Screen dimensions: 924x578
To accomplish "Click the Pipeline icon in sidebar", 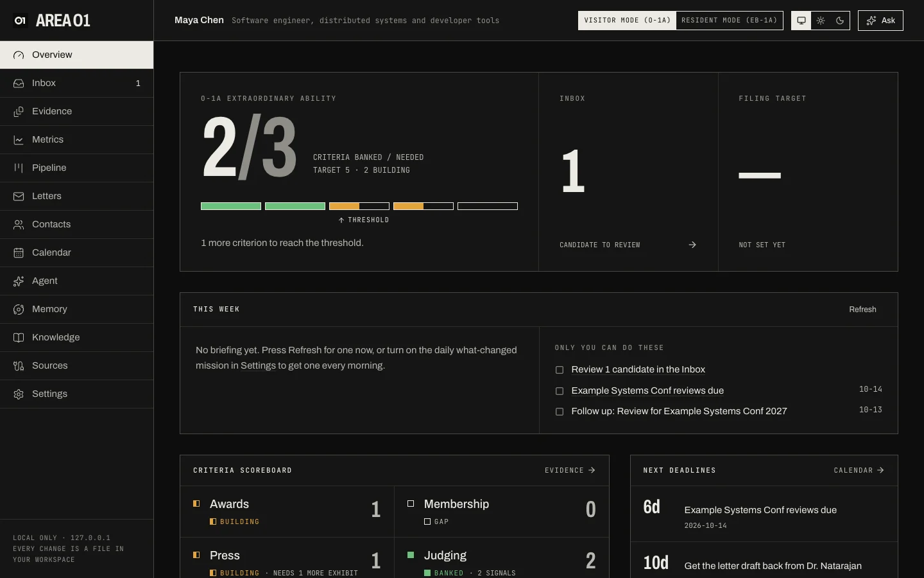I will click(19, 168).
